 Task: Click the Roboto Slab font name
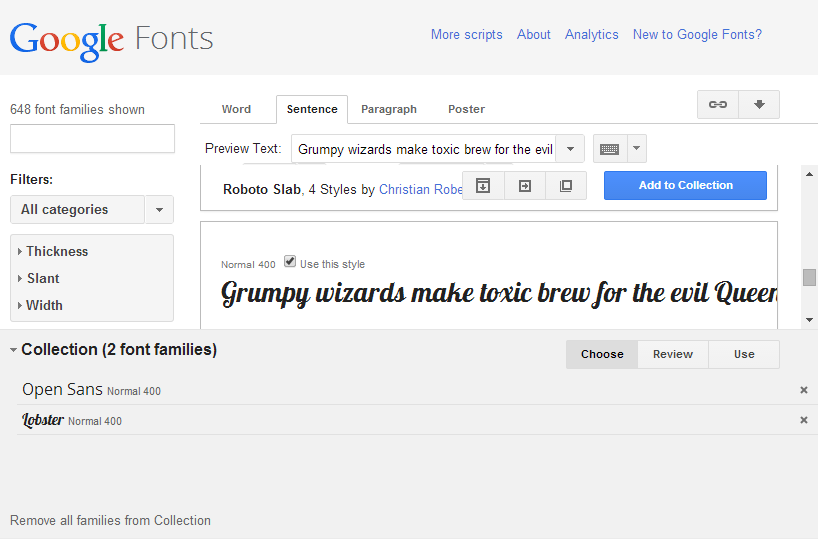point(262,189)
